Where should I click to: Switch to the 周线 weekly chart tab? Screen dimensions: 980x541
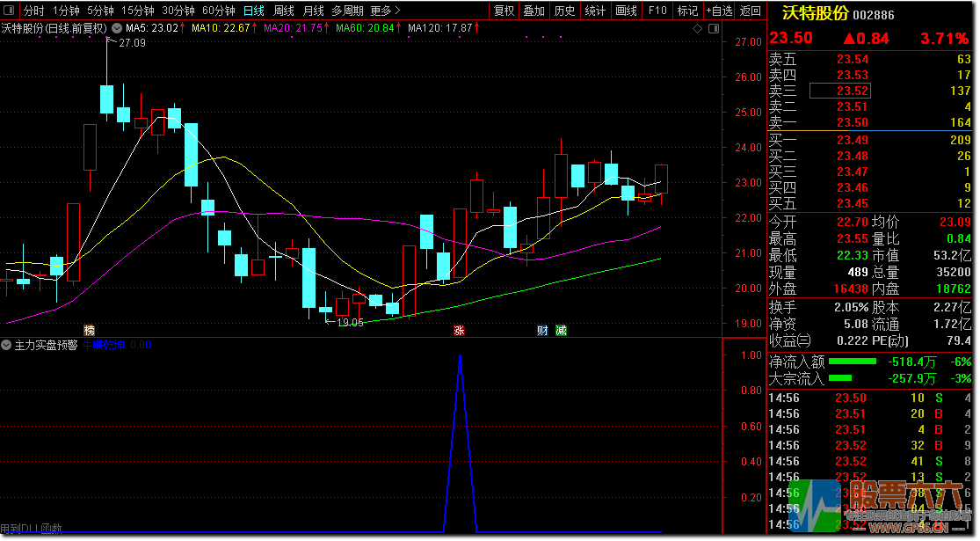click(283, 11)
